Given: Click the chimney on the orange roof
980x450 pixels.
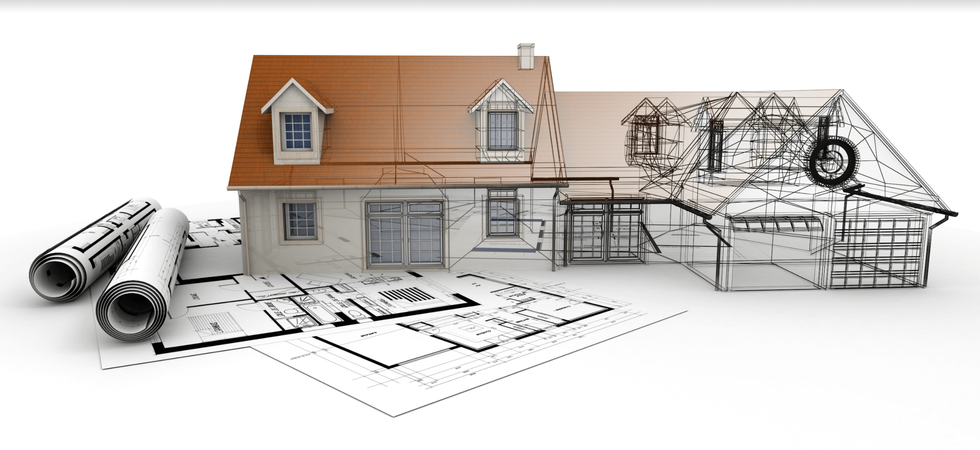Looking at the screenshot, I should pos(526,56).
